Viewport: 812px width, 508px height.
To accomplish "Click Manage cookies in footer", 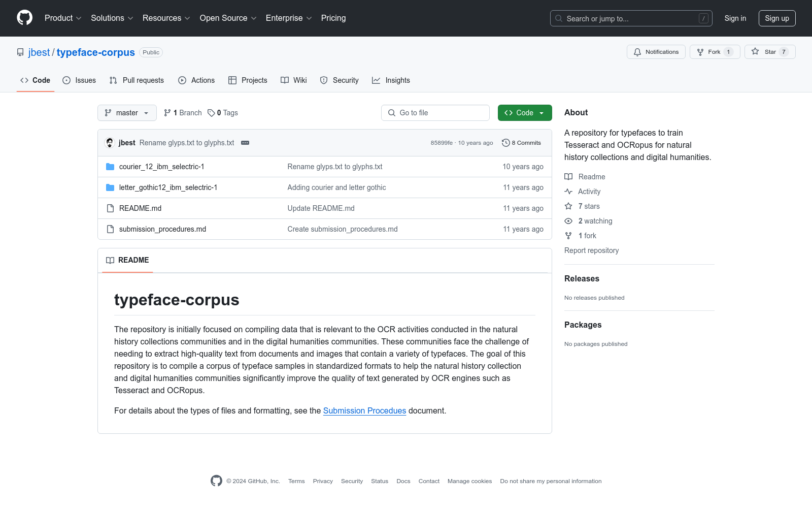I will point(470,481).
